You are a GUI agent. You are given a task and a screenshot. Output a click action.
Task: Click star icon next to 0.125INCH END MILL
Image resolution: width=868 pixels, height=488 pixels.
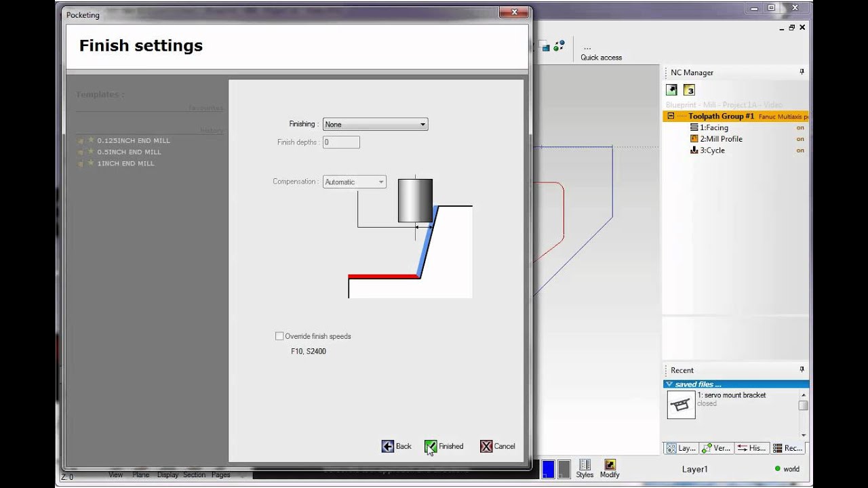tap(90, 140)
